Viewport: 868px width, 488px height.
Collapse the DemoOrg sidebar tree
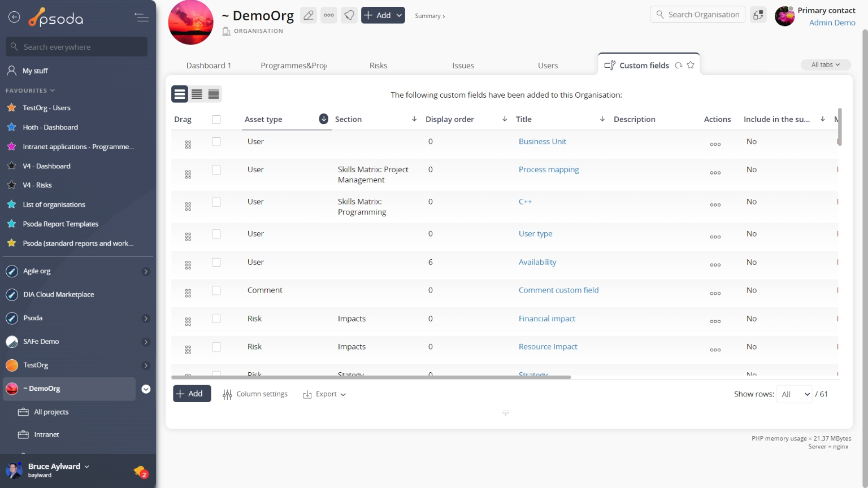pos(146,389)
